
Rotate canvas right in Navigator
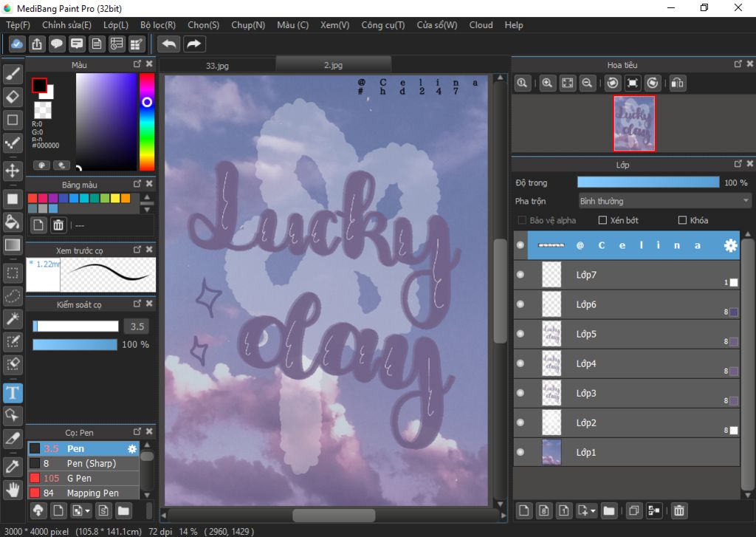(x=653, y=83)
